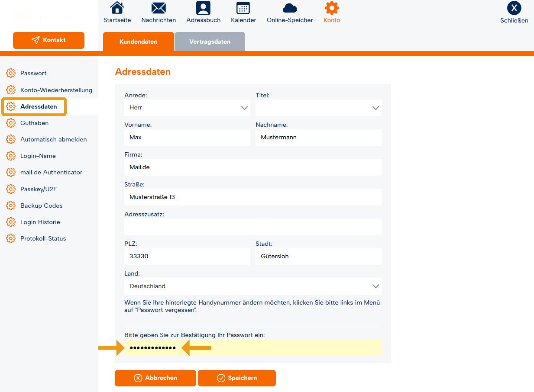Click the gear icon beside Passkey/U2F
The width and height of the screenshot is (534, 392).
point(11,189)
